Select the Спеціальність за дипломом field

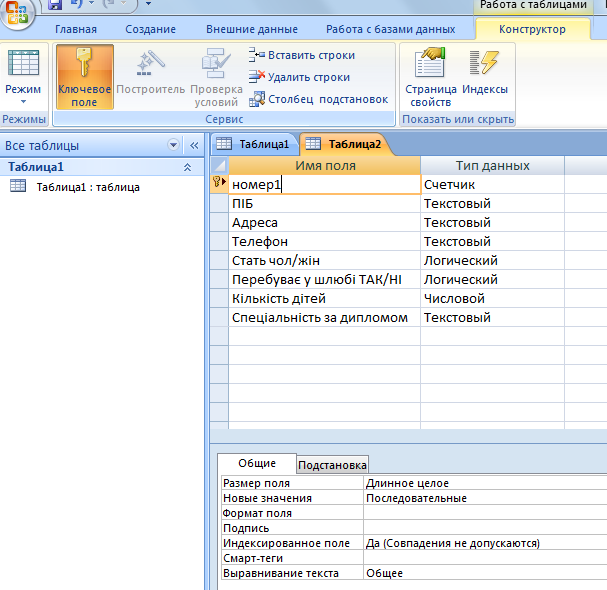click(324, 317)
